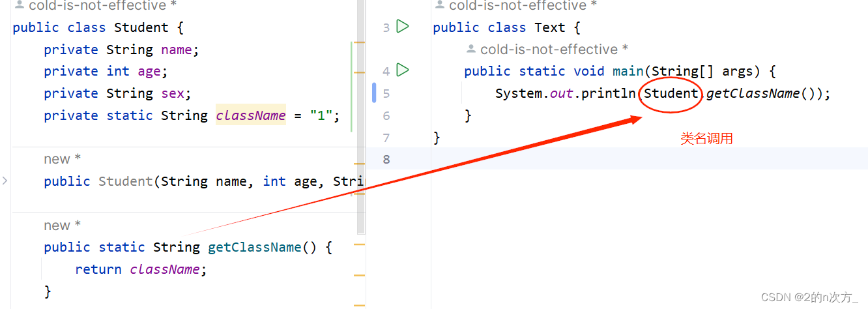The width and height of the screenshot is (868, 309).
Task: Click run gutter icon beside class Text
Action: click(x=403, y=27)
